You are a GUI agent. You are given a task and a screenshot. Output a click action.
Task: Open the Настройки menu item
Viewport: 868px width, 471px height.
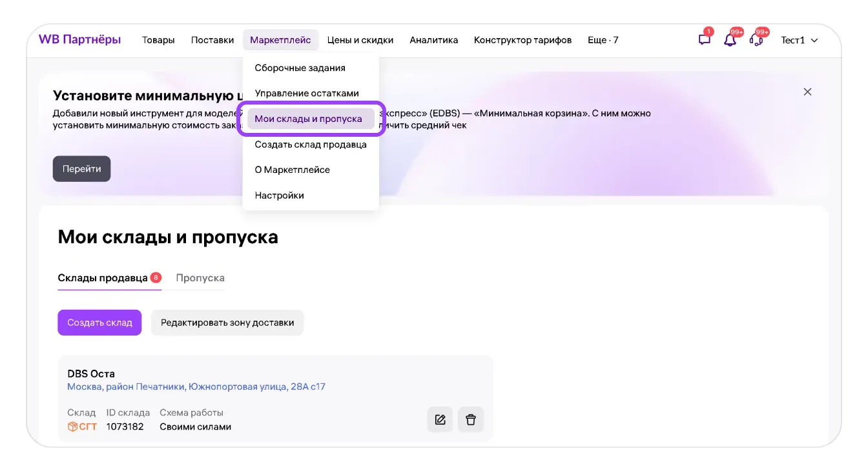(x=279, y=195)
